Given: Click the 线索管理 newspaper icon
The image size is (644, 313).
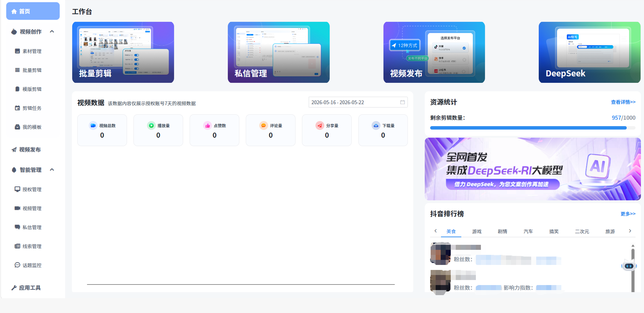Looking at the screenshot, I should point(17,246).
